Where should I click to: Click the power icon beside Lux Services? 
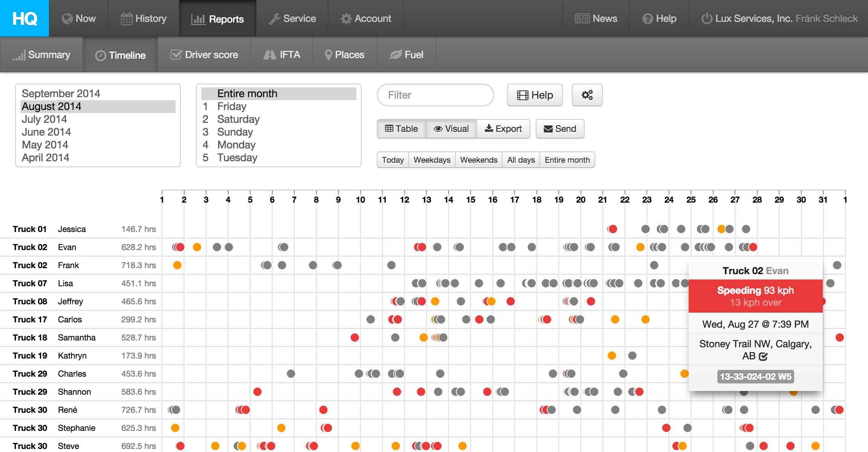tap(706, 18)
